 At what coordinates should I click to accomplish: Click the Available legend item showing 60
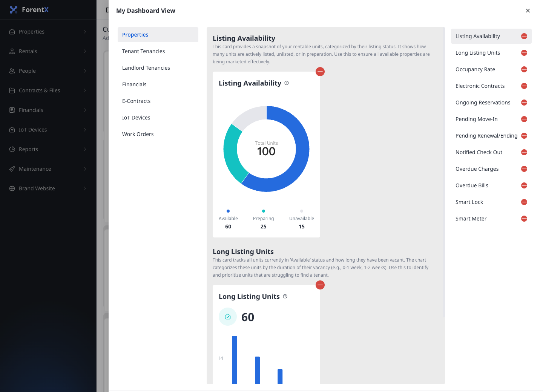[228, 219]
